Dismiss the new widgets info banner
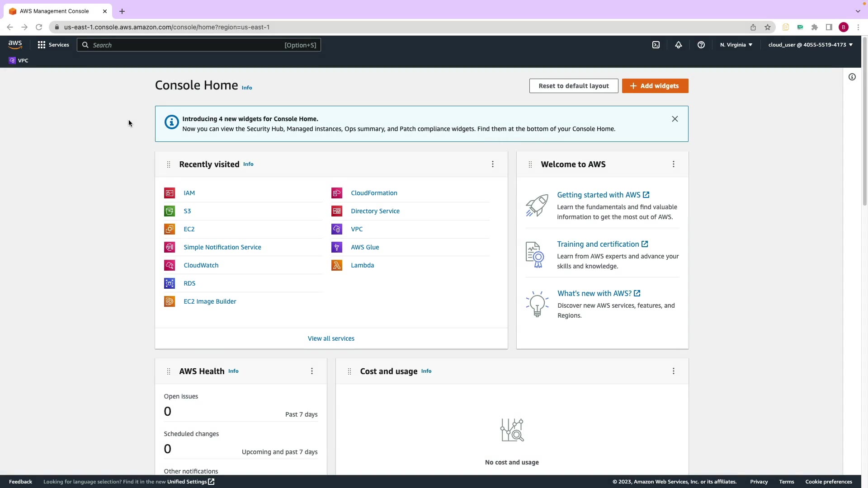This screenshot has width=868, height=488. point(675,119)
